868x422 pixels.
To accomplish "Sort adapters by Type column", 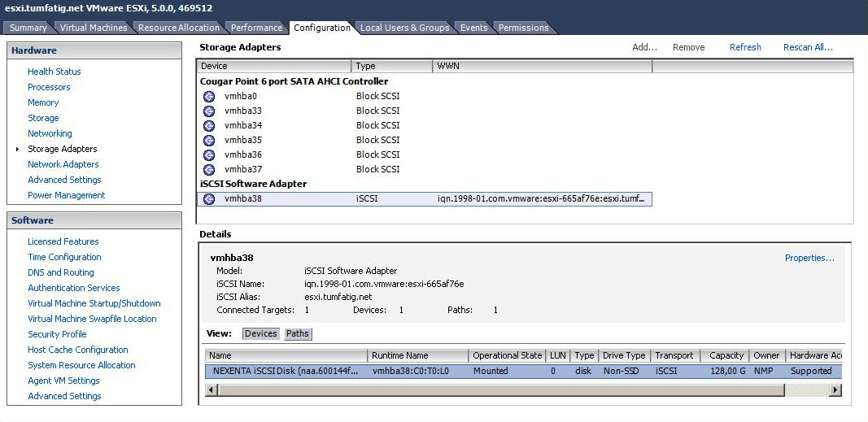I will [x=391, y=67].
